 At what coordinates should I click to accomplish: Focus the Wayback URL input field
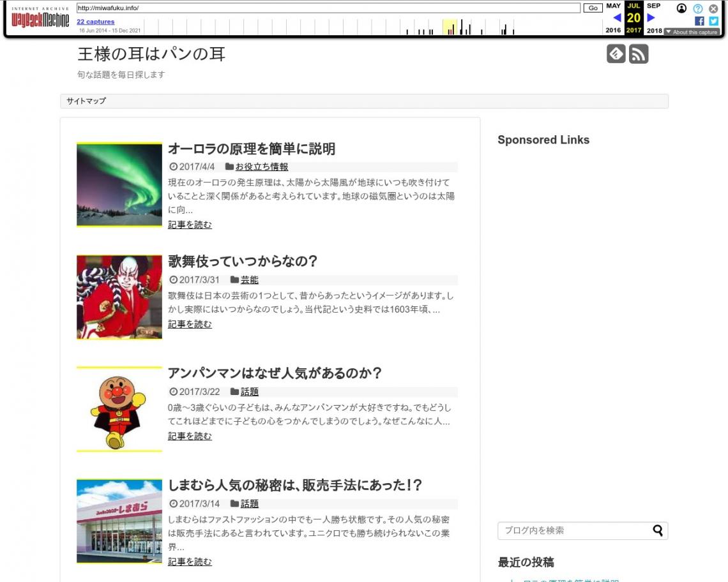[328, 8]
